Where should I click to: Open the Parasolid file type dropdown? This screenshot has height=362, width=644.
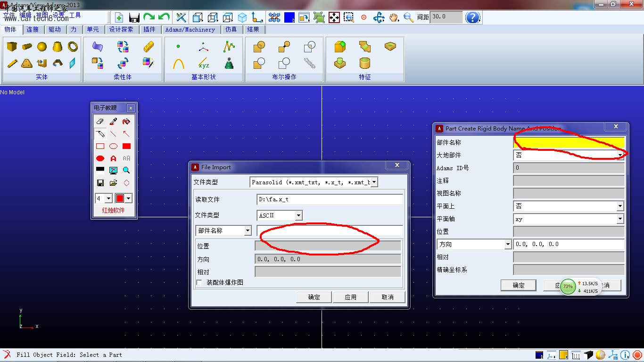click(x=374, y=182)
